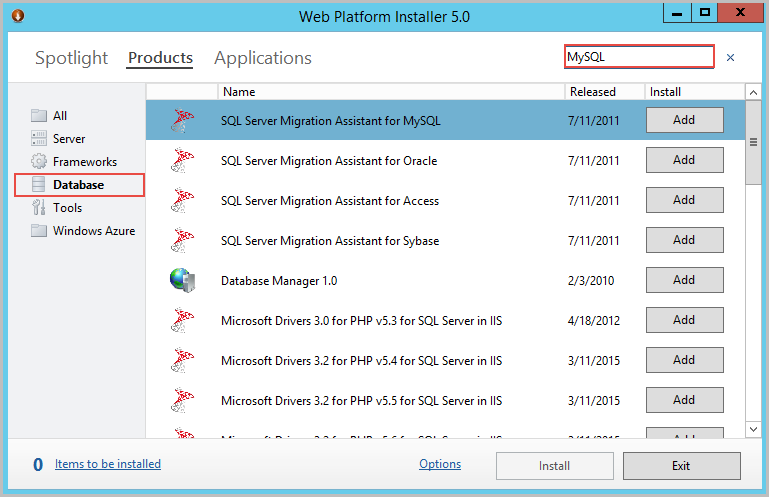Open the Applications tab
The image size is (769, 497).
[263, 58]
